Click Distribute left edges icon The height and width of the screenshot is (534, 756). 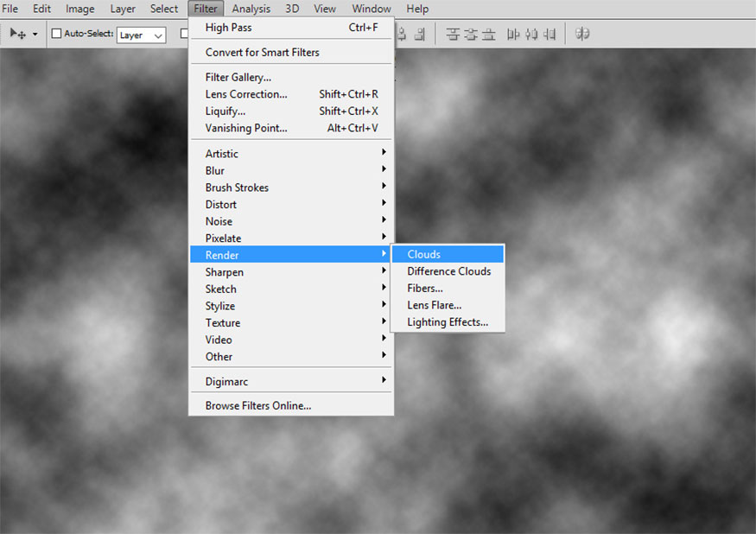click(x=513, y=34)
